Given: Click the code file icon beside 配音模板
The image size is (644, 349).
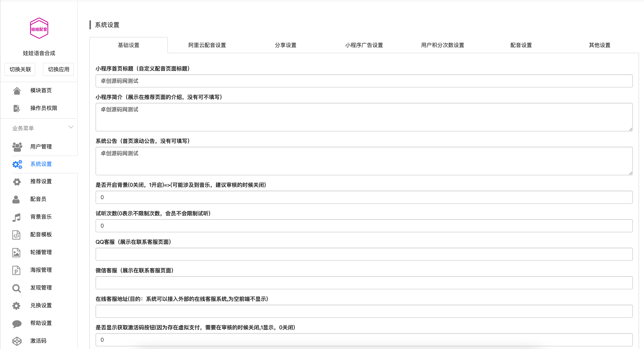Looking at the screenshot, I should point(16,235).
